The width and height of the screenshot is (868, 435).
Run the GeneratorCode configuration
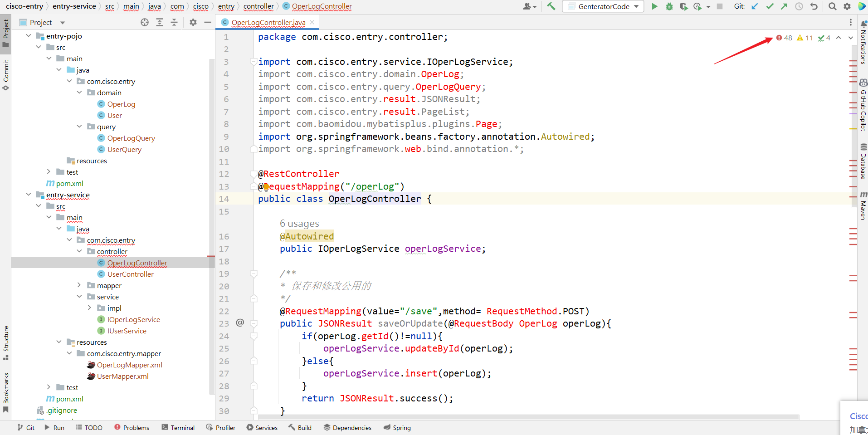click(x=654, y=6)
